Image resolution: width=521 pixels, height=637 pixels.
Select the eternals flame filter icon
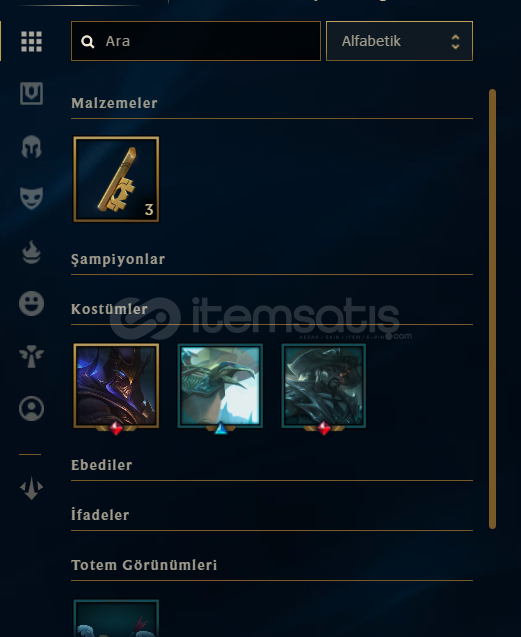click(x=31, y=252)
